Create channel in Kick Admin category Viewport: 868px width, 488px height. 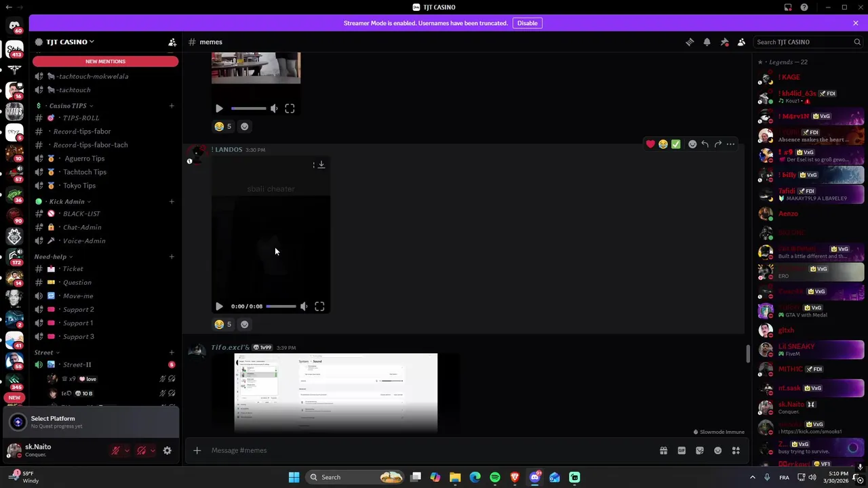point(172,201)
